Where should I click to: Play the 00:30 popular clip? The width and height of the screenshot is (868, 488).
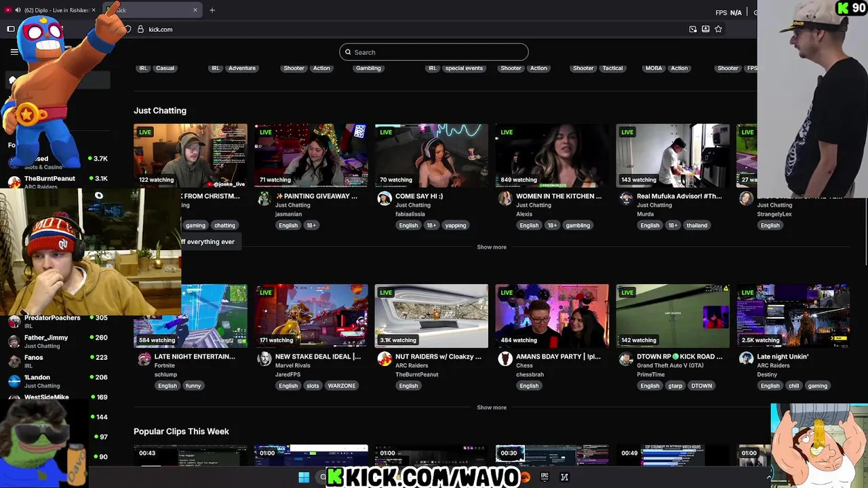point(552,455)
